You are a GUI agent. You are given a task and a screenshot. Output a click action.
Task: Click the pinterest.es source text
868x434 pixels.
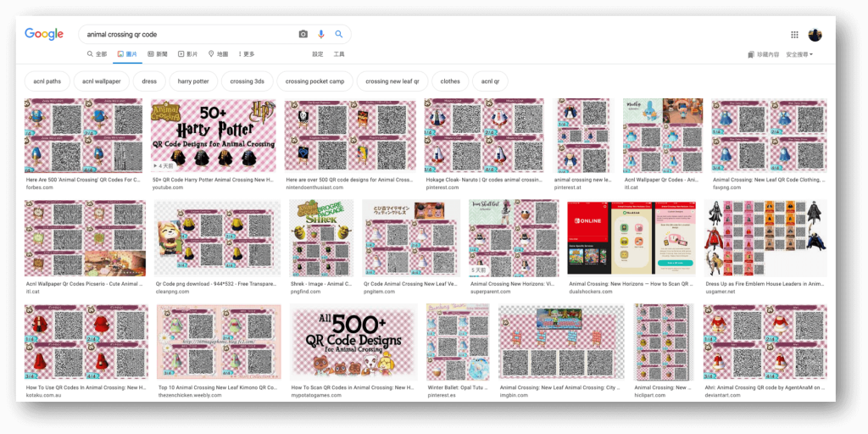(x=442, y=395)
